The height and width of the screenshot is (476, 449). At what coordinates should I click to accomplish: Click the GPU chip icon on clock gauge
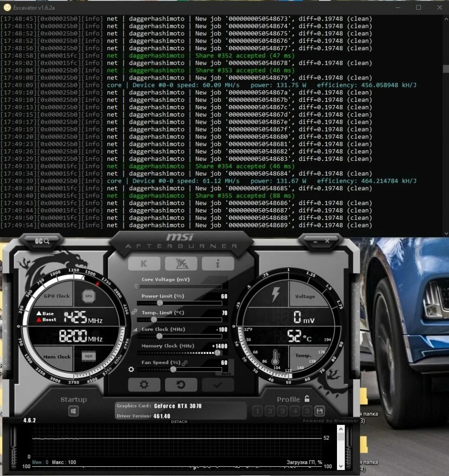(x=89, y=296)
